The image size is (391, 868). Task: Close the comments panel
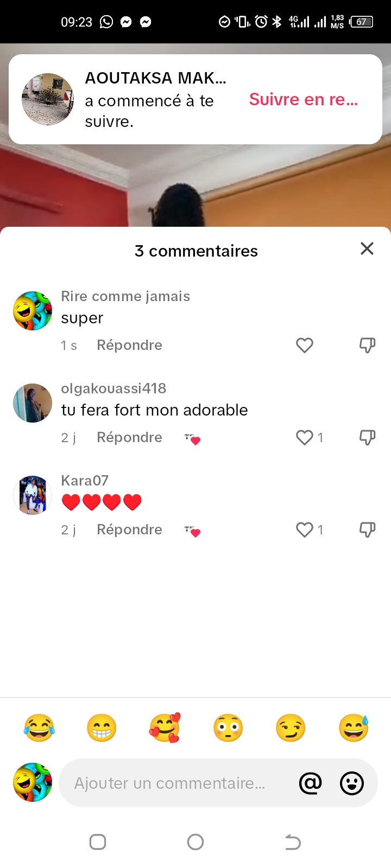point(367,248)
